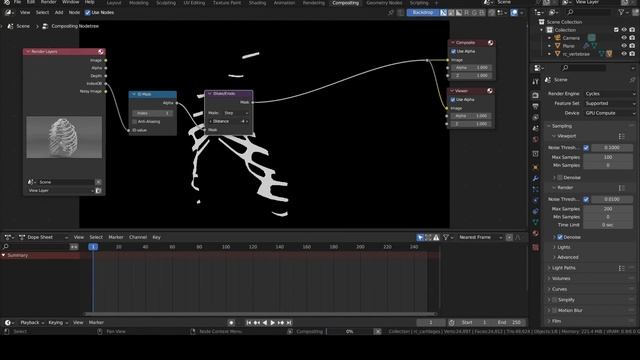Screen dimensions: 640x360
Task: Click the dope sheet filter funnel icon
Action: [446, 238]
